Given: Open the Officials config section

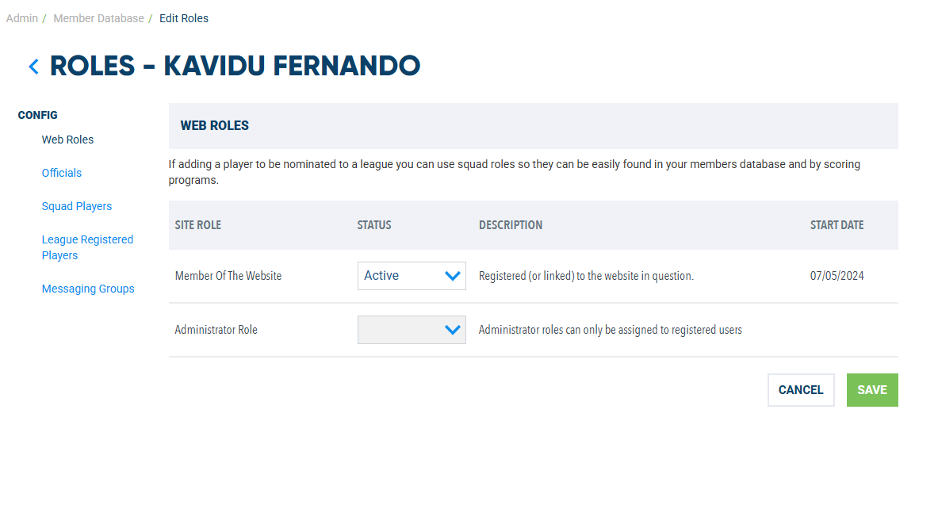Looking at the screenshot, I should tap(62, 173).
